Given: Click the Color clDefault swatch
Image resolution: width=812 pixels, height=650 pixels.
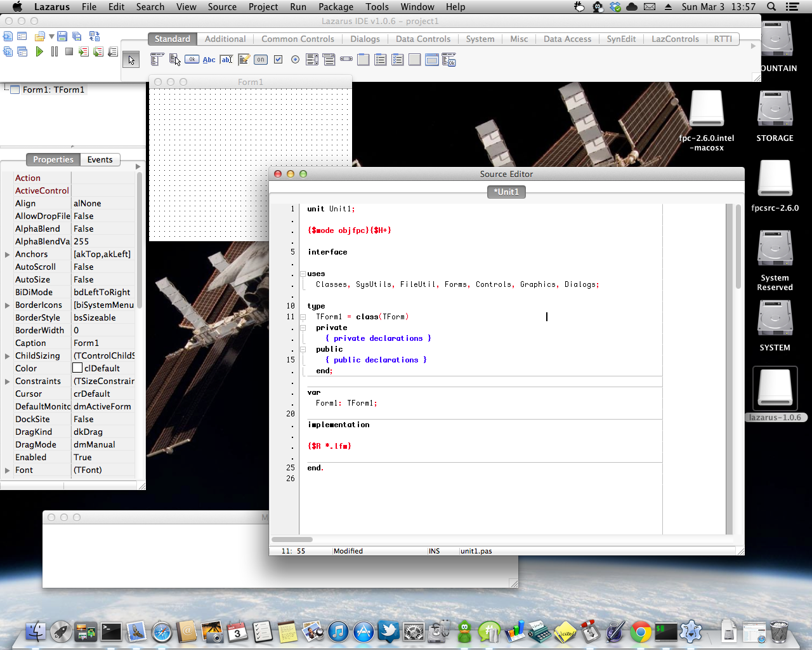Looking at the screenshot, I should (x=77, y=368).
